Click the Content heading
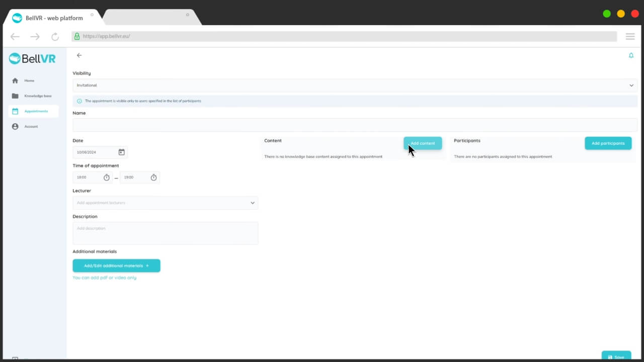 coord(273,141)
